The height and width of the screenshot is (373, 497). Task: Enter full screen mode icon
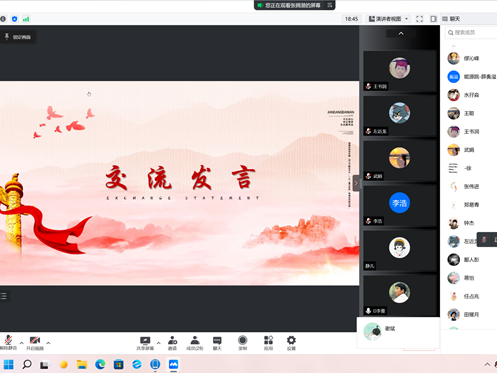419,19
